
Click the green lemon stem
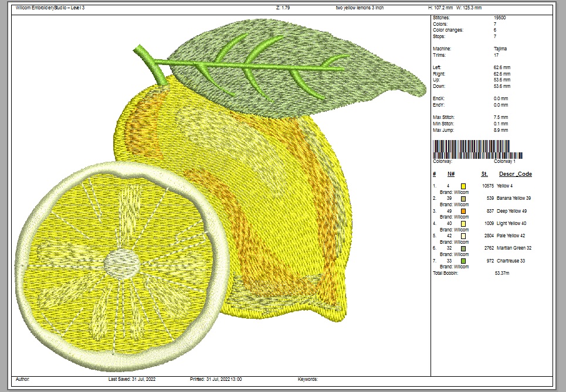[x=151, y=66]
